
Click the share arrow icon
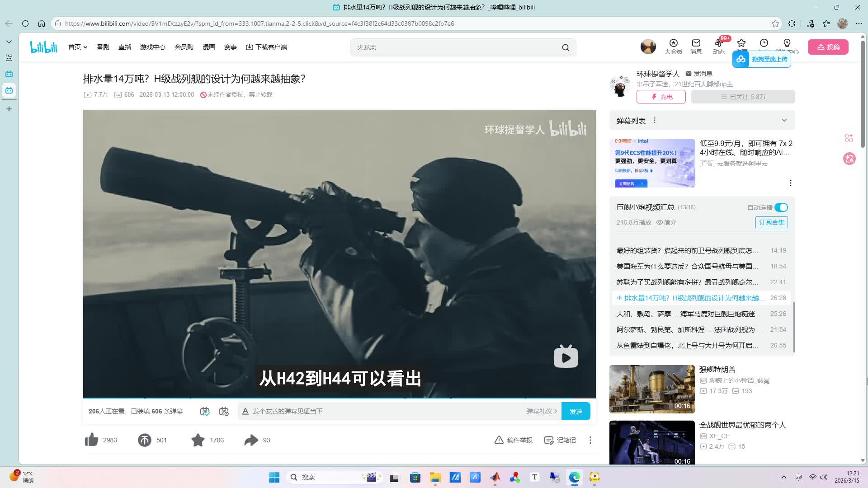pos(251,440)
